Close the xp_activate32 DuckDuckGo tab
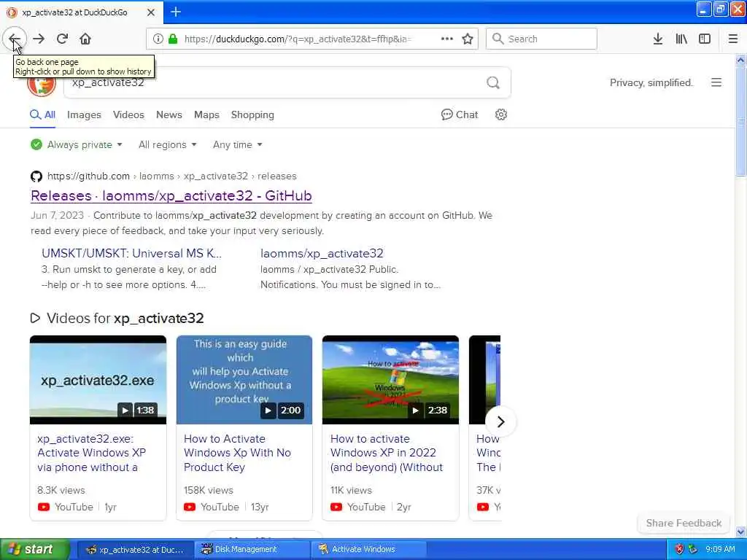747x560 pixels. (150, 12)
